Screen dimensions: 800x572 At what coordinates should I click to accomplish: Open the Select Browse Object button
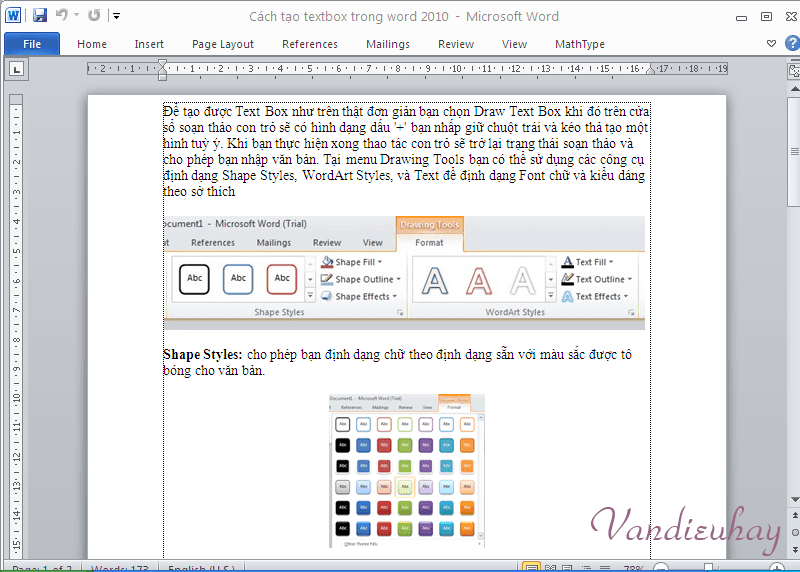click(794, 532)
